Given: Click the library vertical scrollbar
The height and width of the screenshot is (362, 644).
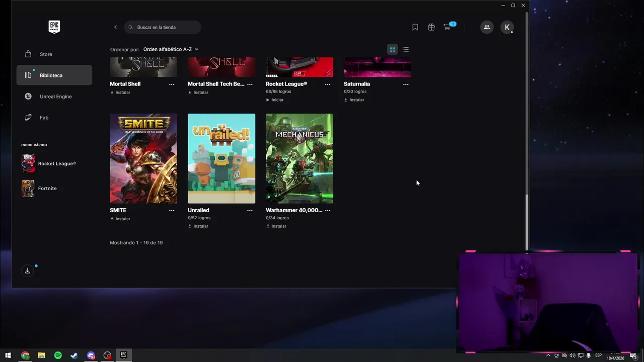Looking at the screenshot, I should click(x=527, y=222).
